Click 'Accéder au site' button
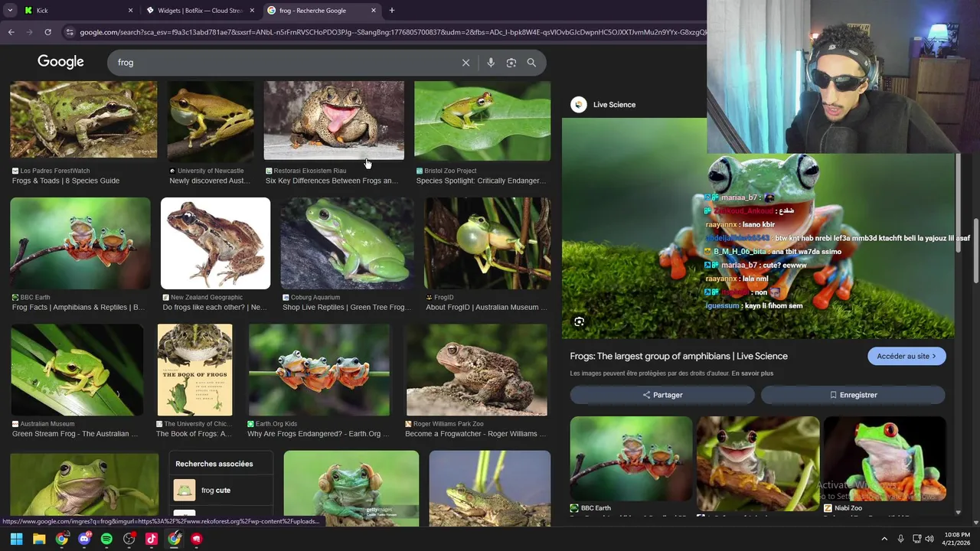Screen dimensions: 980x551 tap(906, 356)
